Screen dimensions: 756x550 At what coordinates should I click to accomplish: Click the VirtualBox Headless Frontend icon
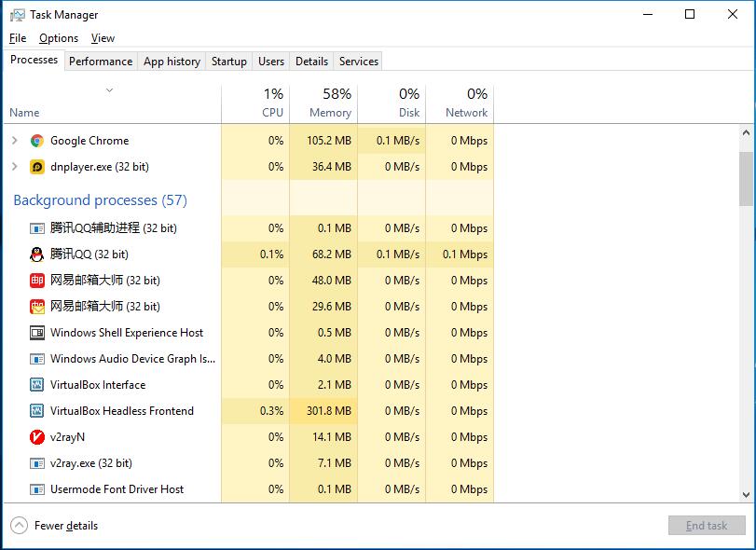click(37, 411)
